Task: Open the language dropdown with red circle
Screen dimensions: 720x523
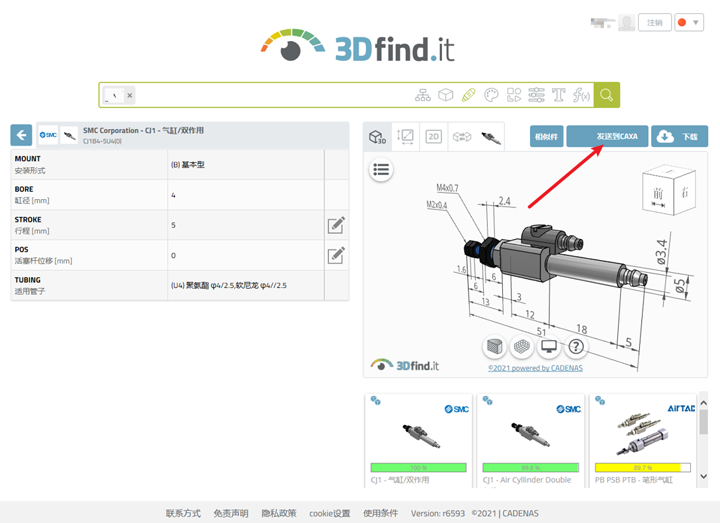Action: point(689,22)
